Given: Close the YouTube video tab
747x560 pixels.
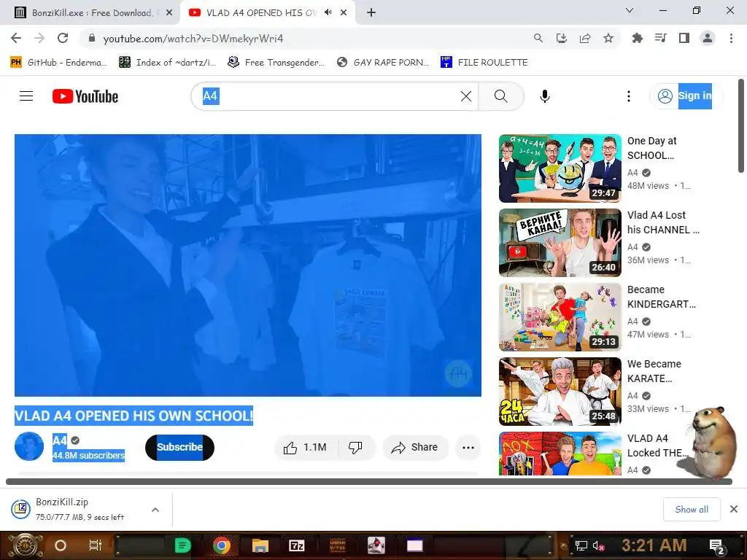Looking at the screenshot, I should click(x=344, y=13).
